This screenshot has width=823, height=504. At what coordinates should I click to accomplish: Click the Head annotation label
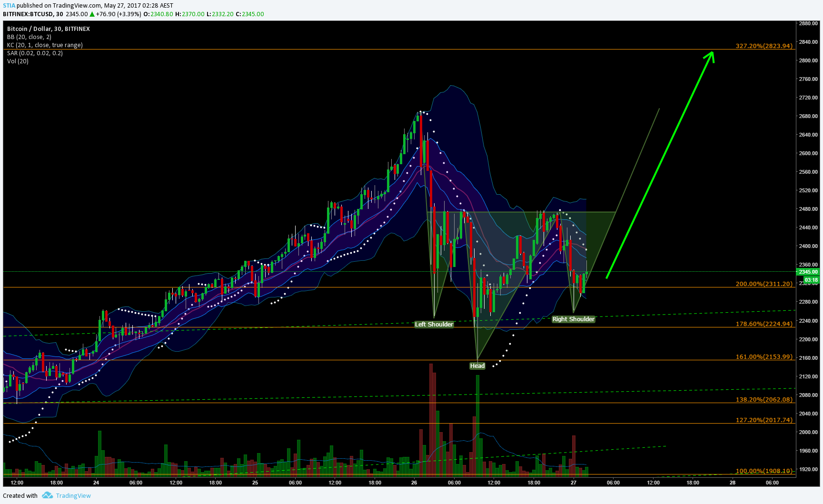(x=477, y=366)
